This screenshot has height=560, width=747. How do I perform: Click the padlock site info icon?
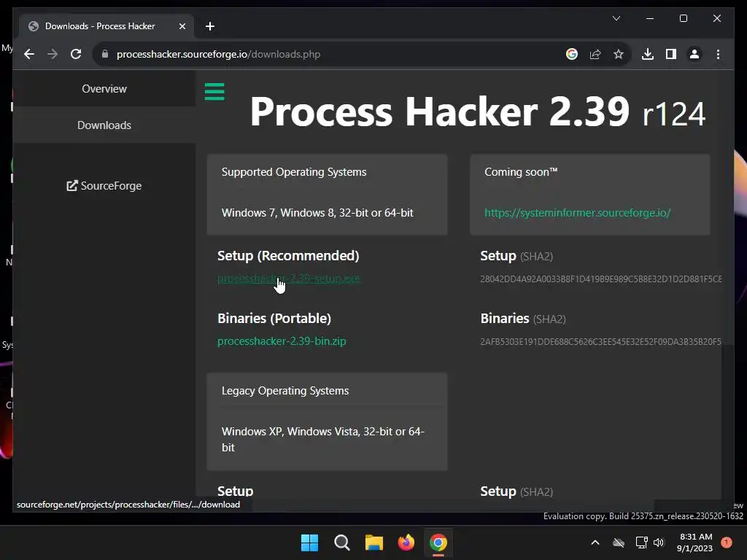coord(105,54)
